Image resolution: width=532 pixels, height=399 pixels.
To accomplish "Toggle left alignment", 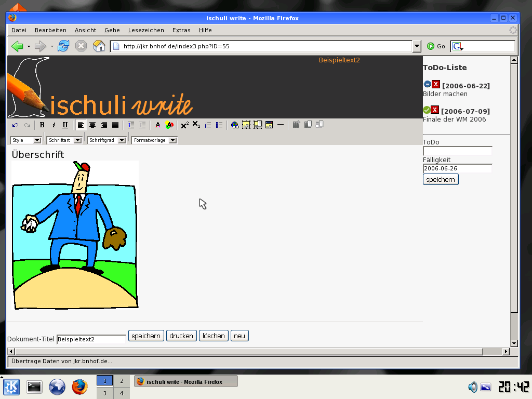I will coord(81,125).
